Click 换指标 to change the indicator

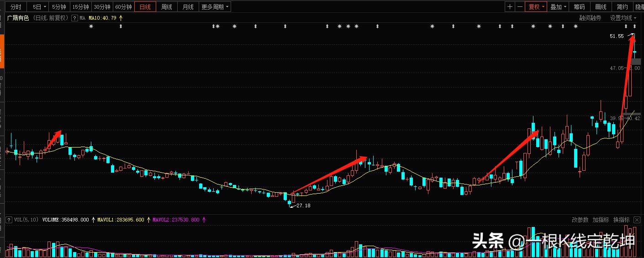tap(621, 220)
